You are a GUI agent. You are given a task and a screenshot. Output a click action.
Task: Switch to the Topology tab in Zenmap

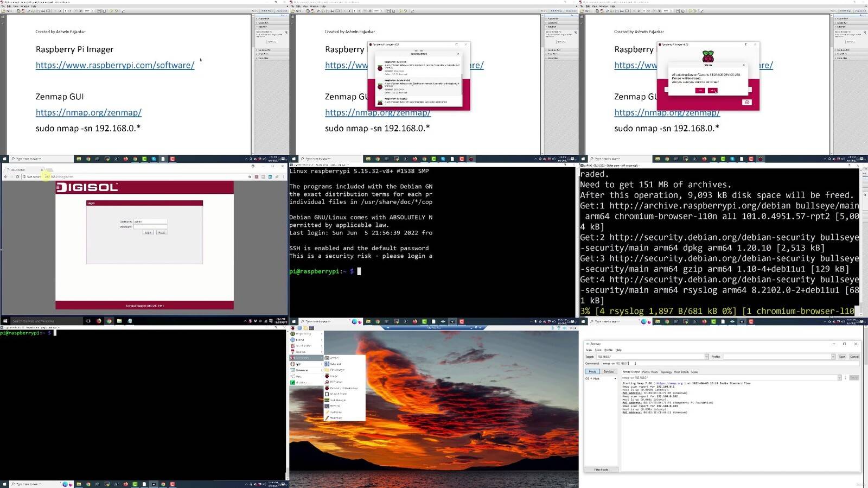(x=666, y=372)
